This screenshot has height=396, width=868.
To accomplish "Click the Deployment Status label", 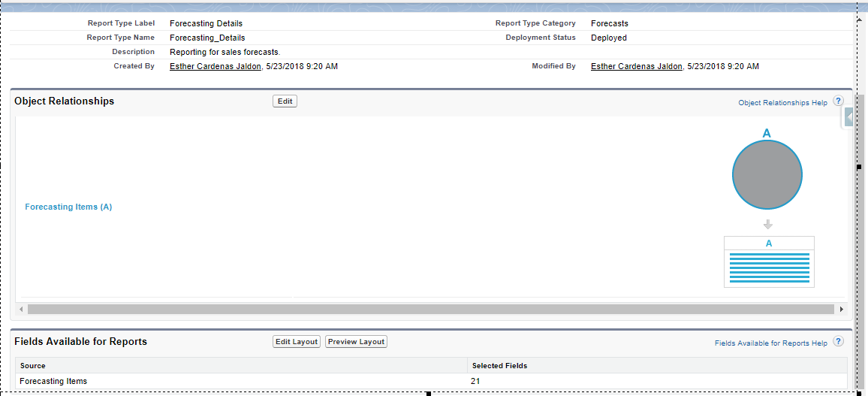I will coord(541,38).
